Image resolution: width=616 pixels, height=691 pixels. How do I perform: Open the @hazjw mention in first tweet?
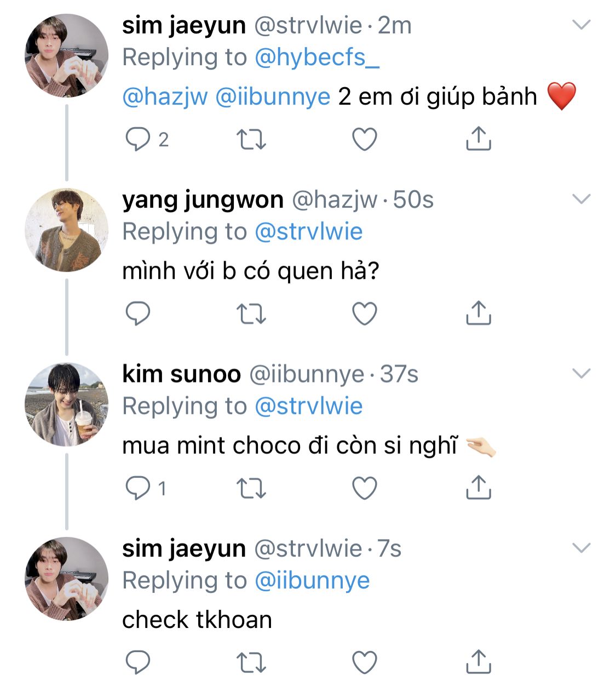pyautogui.click(x=165, y=97)
